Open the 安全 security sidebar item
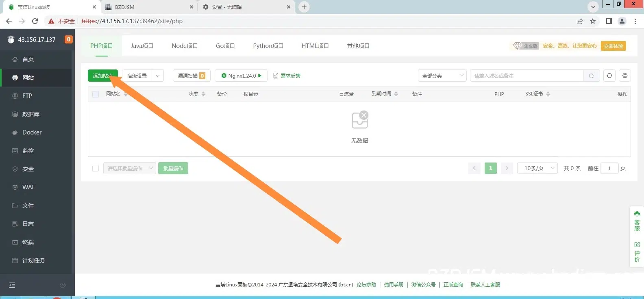This screenshot has width=644, height=299. coord(36,169)
